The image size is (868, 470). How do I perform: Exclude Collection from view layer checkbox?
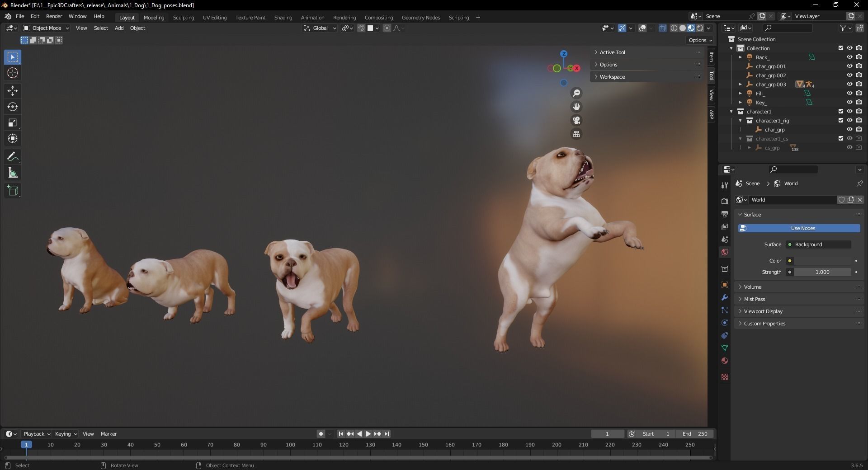(x=841, y=48)
